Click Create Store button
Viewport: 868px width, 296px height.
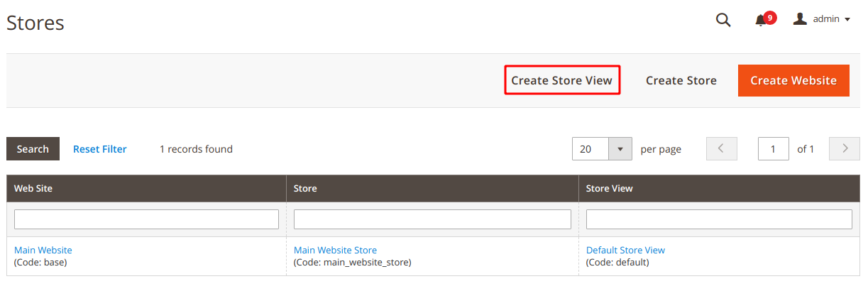[681, 80]
